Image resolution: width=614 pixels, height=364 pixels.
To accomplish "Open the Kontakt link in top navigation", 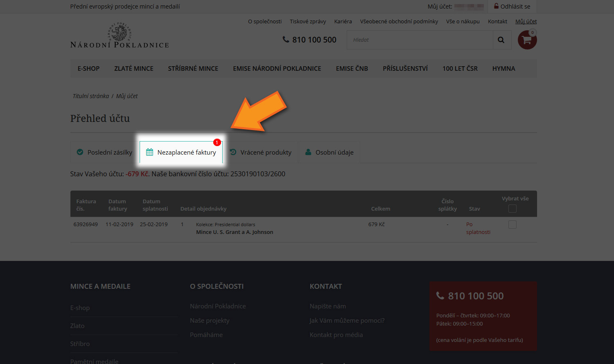I will 497,21.
